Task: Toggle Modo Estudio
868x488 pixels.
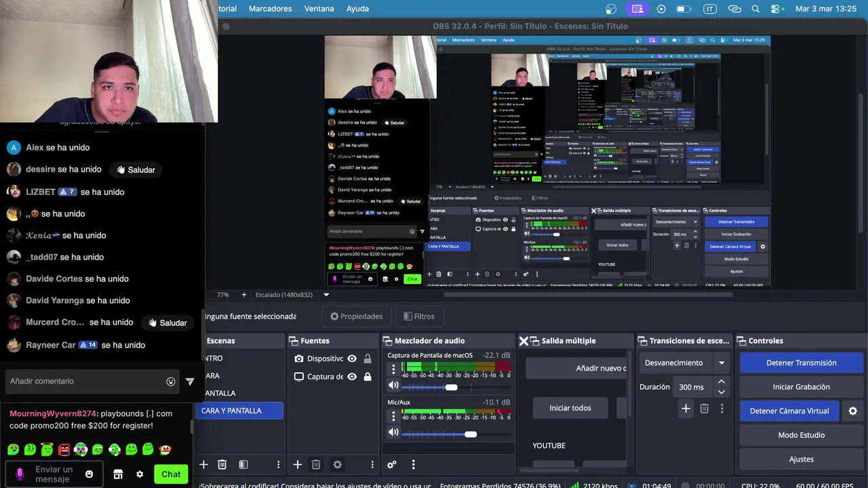Action: (801, 435)
